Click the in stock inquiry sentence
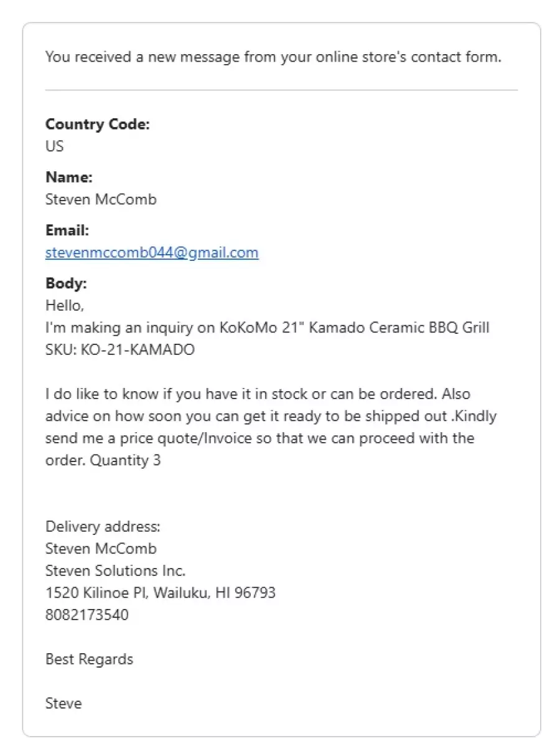 (x=258, y=395)
